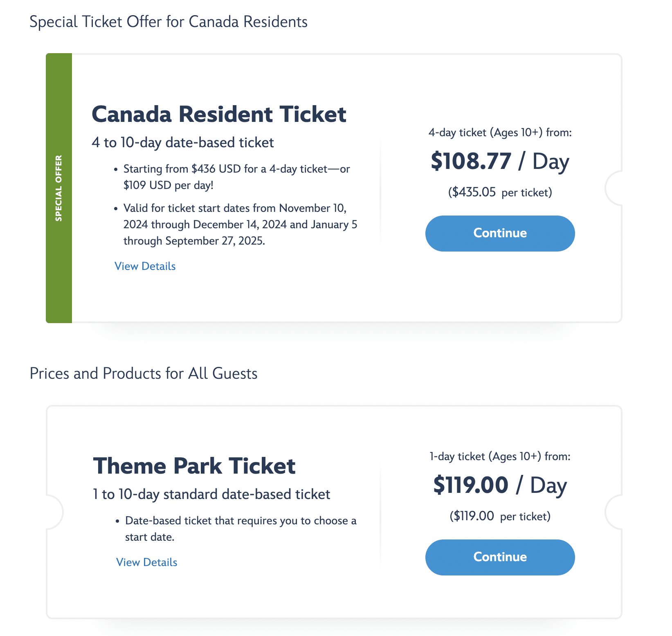This screenshot has width=672, height=636.
Task: Open View Details for Canada Resident Ticket
Action: click(x=145, y=266)
